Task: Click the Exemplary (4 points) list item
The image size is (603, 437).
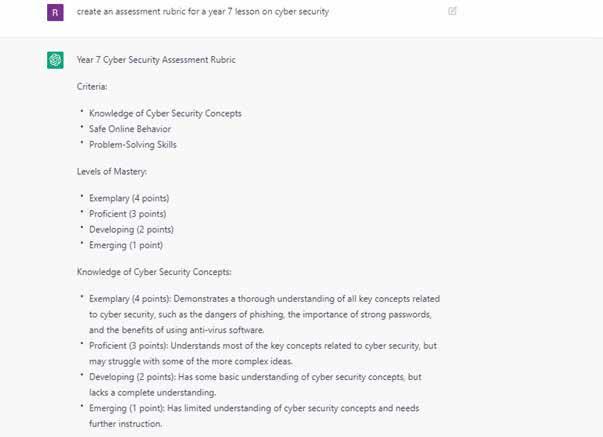Action: coord(129,198)
